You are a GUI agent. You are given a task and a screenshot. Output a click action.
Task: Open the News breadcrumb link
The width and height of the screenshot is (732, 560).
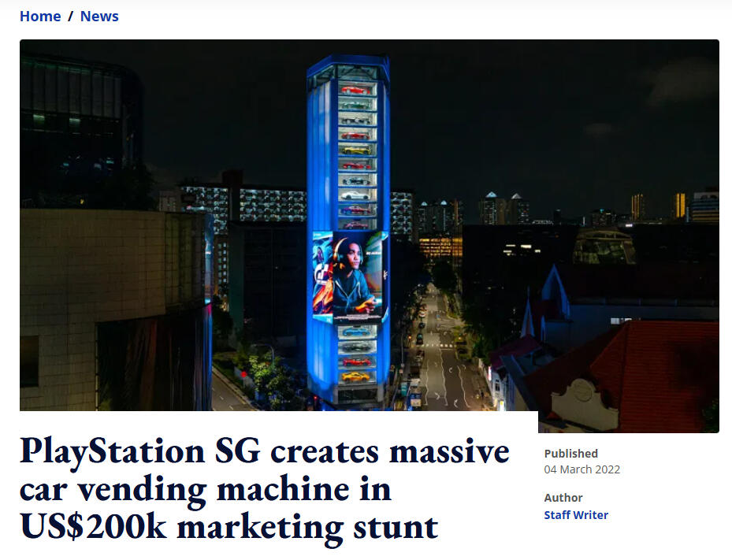pos(99,17)
